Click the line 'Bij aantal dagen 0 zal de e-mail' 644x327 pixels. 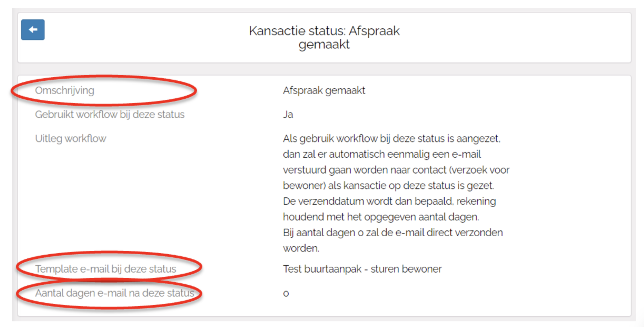392,232
